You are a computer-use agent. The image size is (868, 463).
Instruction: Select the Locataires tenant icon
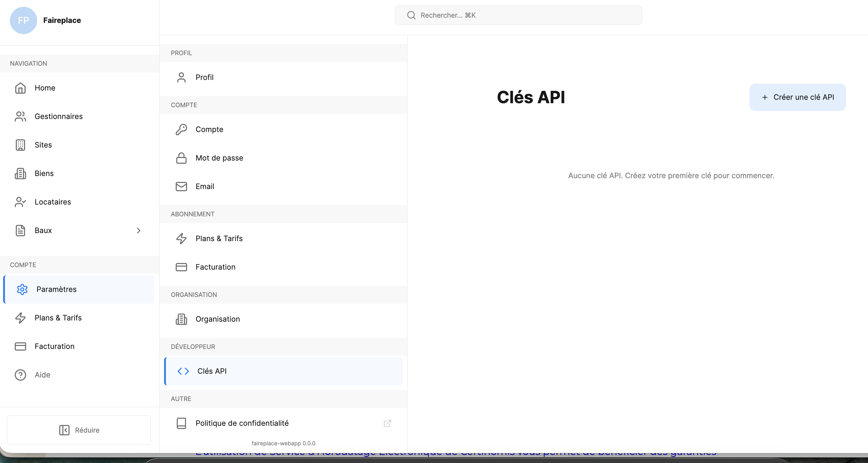coord(20,202)
